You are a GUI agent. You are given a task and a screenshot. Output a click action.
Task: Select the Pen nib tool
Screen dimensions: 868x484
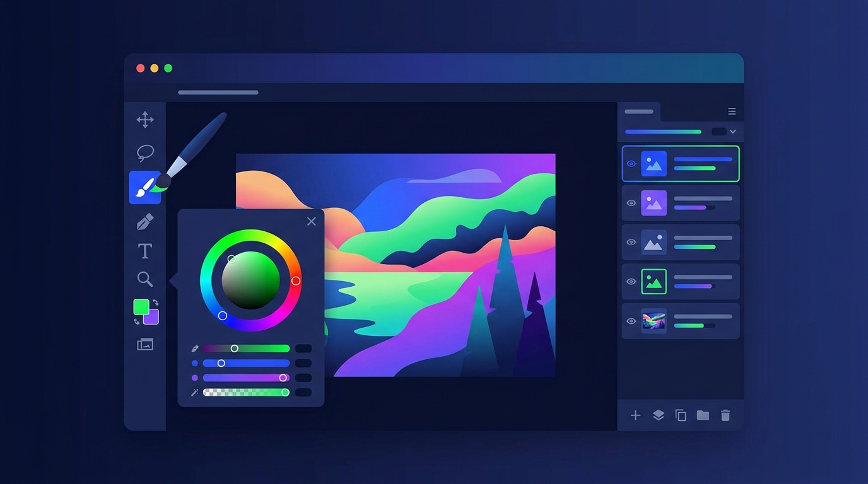pyautogui.click(x=145, y=221)
